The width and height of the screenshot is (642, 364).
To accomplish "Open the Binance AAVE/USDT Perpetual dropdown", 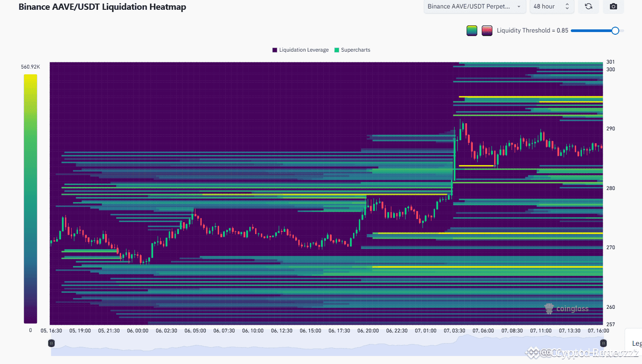I will click(475, 6).
